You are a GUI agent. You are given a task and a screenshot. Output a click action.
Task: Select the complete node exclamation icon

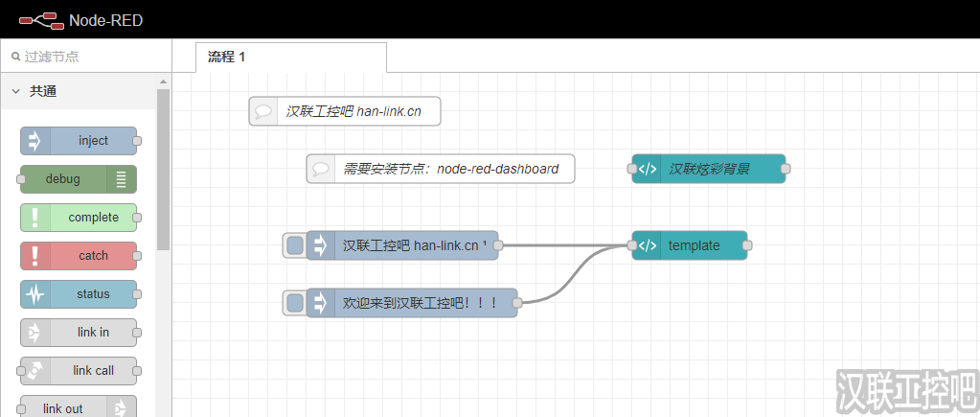pos(35,218)
